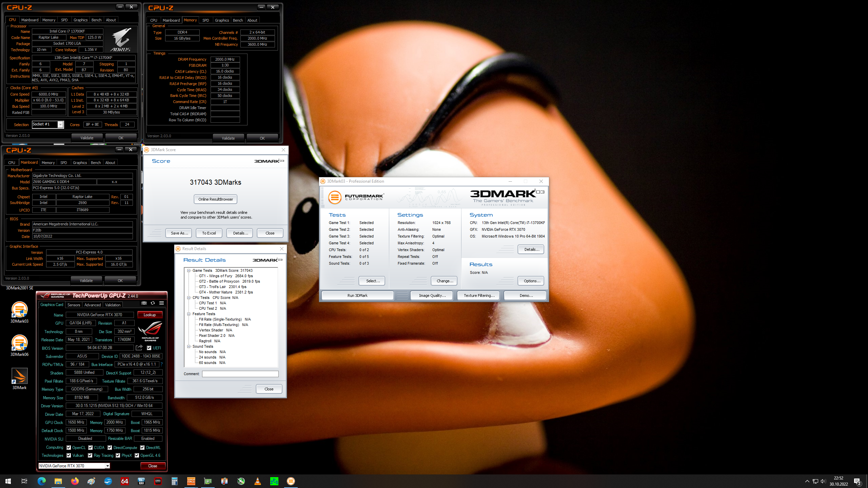This screenshot has height=488, width=868.
Task: Click the GPU-Z refresh icon
Action: point(153,303)
